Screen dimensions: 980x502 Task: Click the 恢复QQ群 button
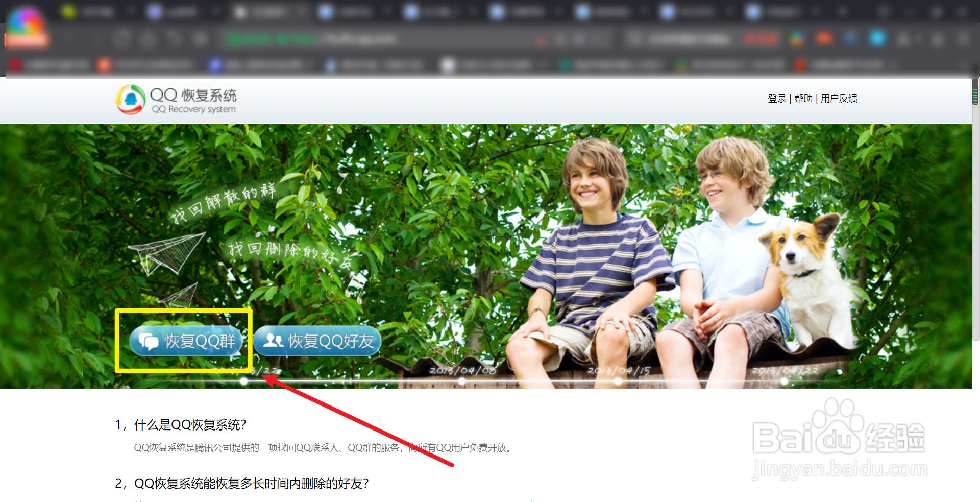(186, 341)
